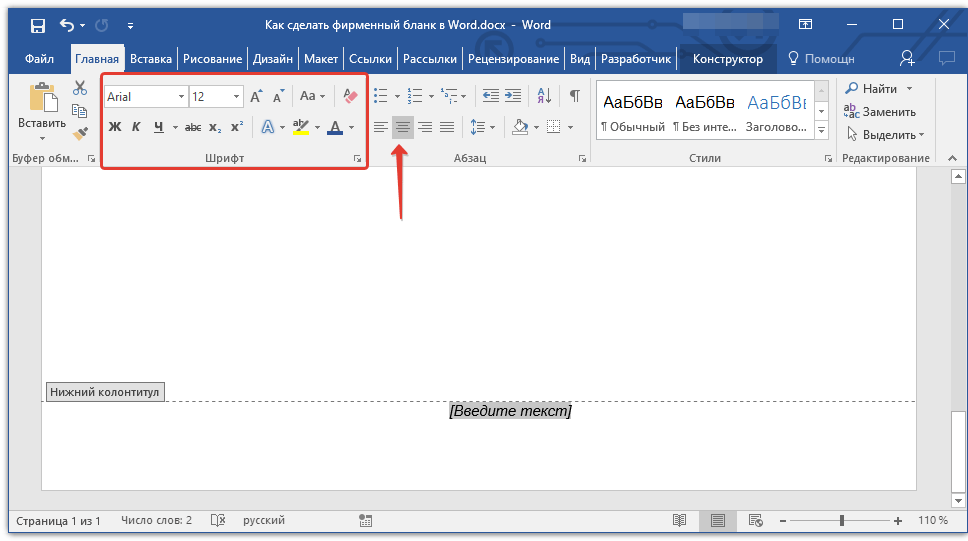Click the Заменить button
The image size is (968, 541).
coord(880,112)
